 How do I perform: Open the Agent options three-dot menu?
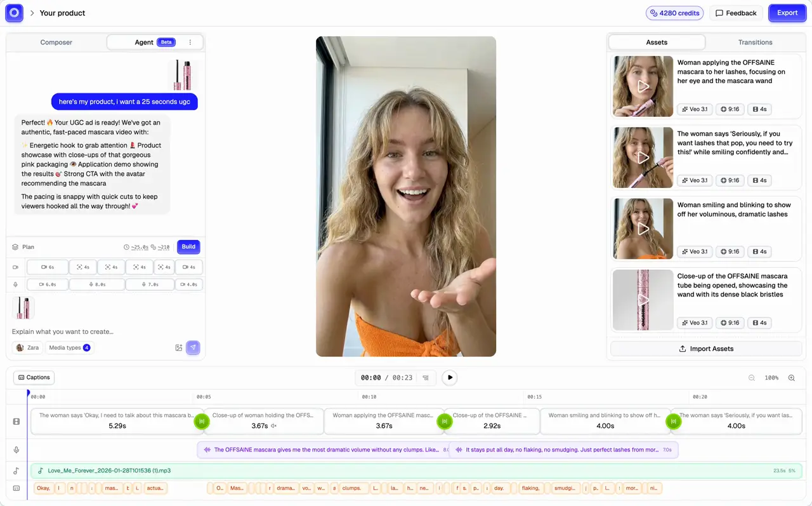(190, 43)
